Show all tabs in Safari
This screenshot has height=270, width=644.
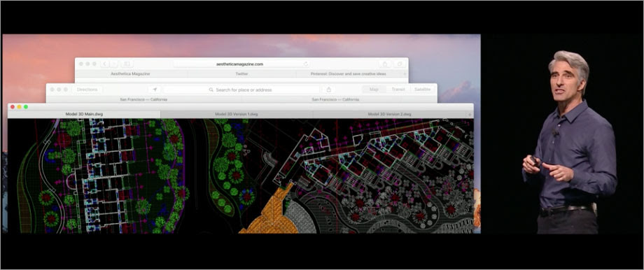(x=399, y=64)
